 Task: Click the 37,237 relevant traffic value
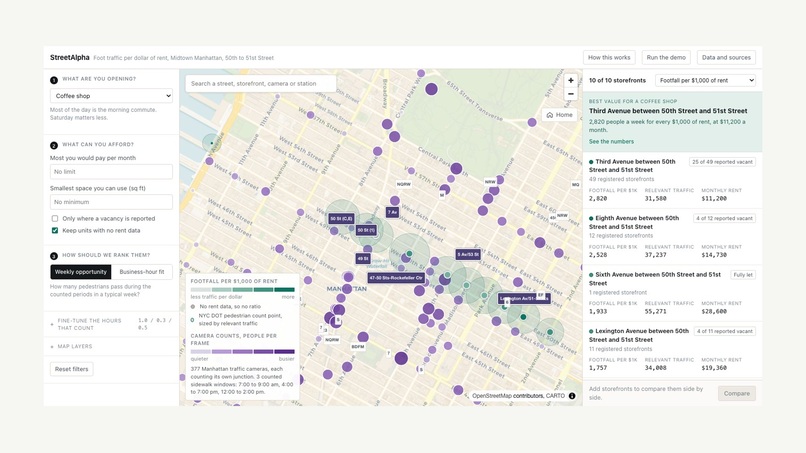[655, 255]
